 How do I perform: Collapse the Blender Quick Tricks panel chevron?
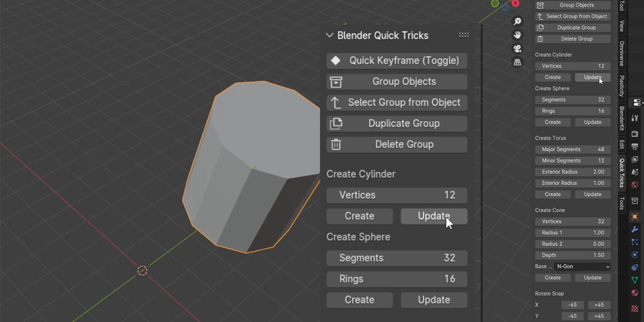330,35
